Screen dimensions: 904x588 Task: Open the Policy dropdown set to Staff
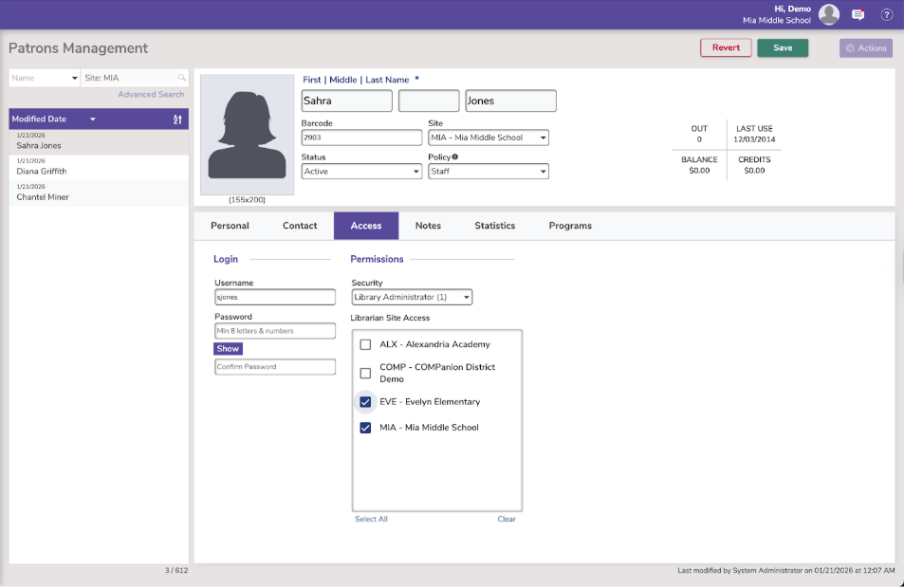pyautogui.click(x=489, y=172)
